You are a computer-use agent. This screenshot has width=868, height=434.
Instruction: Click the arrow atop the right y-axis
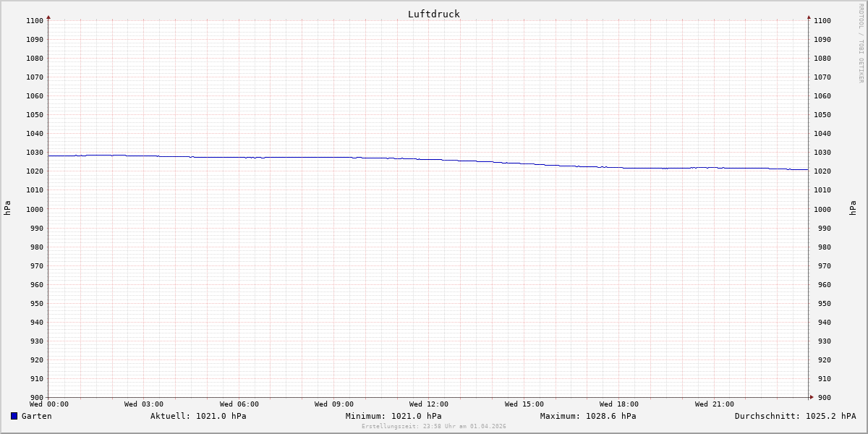tap(809, 17)
